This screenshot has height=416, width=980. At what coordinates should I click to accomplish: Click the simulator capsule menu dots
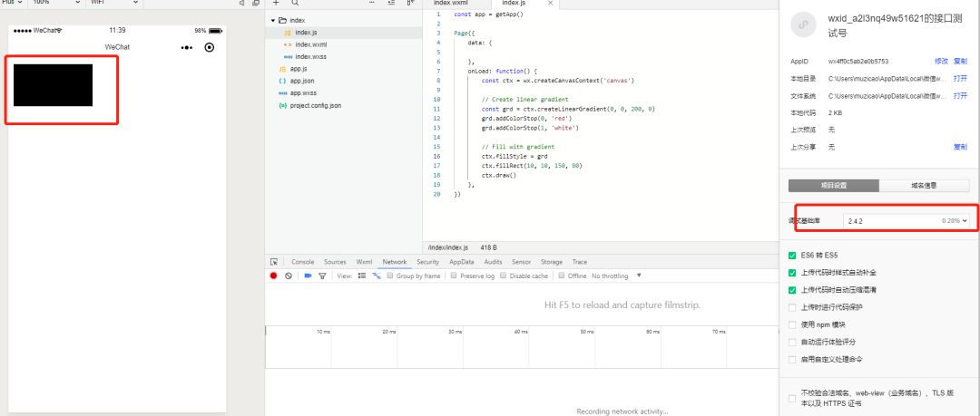click(186, 47)
